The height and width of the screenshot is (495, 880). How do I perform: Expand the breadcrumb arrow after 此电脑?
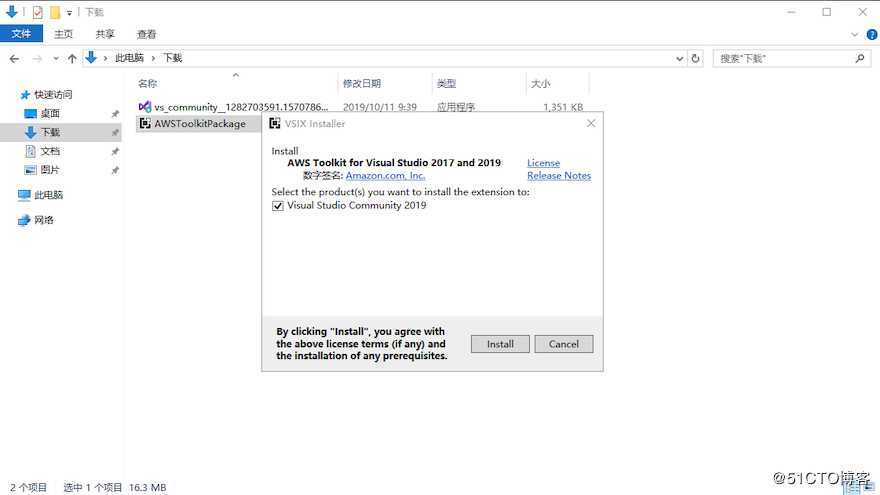tap(153, 58)
